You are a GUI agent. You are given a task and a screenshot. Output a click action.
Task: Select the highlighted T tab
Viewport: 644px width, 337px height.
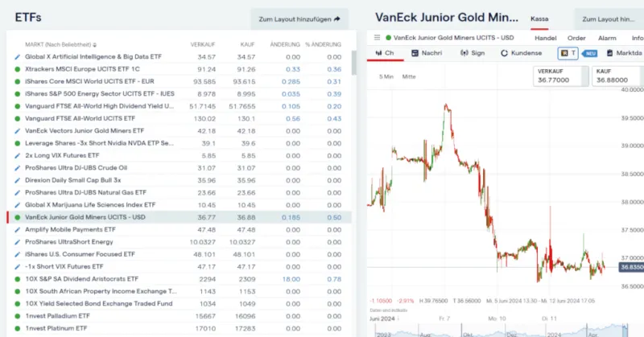568,53
